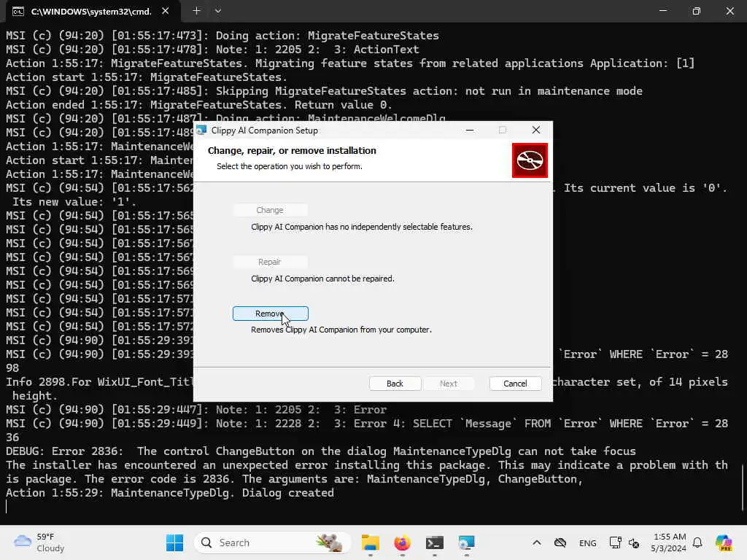Select the cmd.exe terminal tab

[x=91, y=11]
